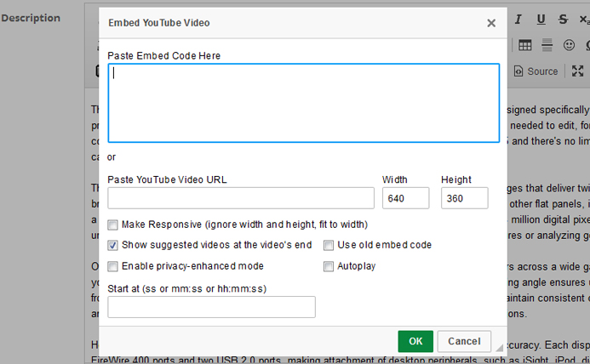The width and height of the screenshot is (590, 364).
Task: Insert a horizontal line from the toolbar
Action: [547, 46]
